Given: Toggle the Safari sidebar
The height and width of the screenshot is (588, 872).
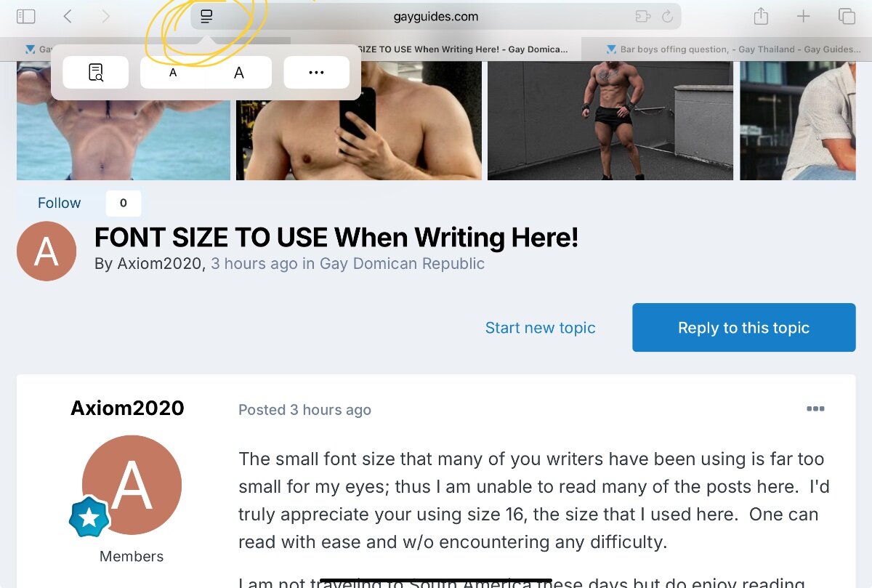Looking at the screenshot, I should click(25, 16).
